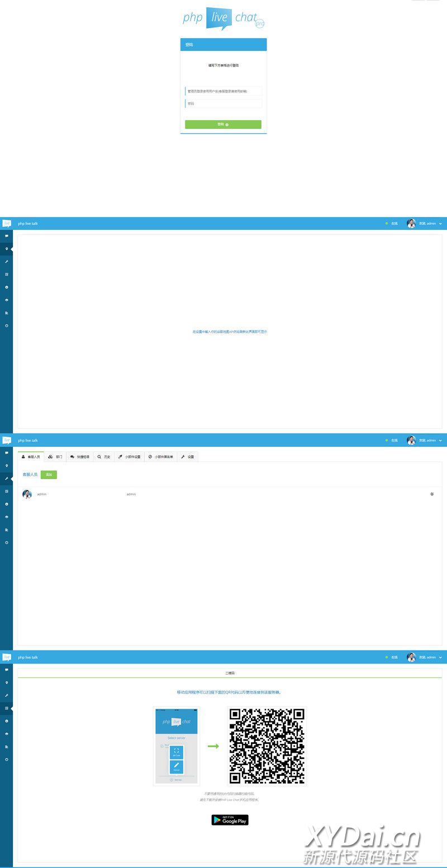Click eye icon in 二维码 screen sidebar
The width and height of the screenshot is (447, 868).
7,734
